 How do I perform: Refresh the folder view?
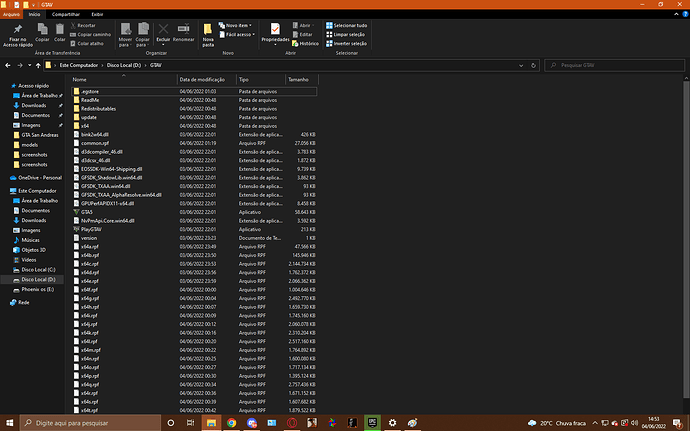[533, 65]
